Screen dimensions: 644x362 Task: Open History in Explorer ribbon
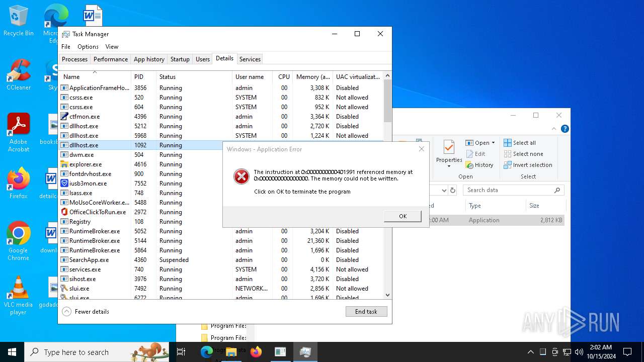479,165
